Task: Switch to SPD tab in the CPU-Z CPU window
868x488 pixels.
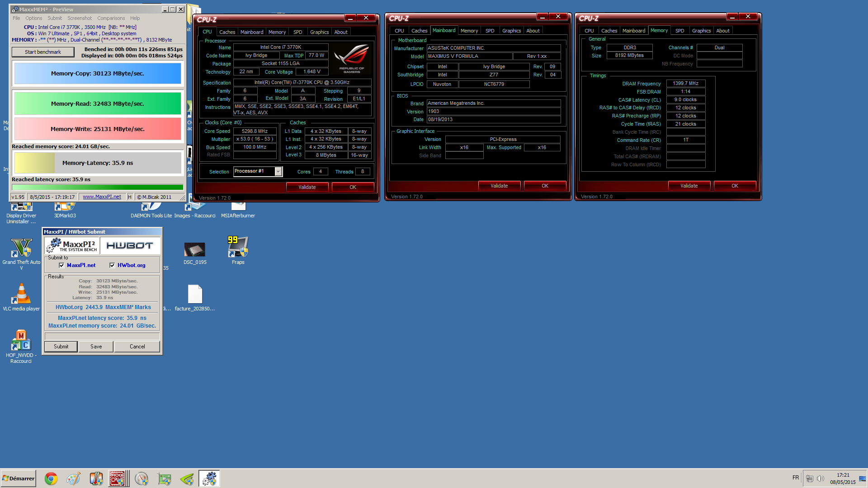Action: (297, 32)
